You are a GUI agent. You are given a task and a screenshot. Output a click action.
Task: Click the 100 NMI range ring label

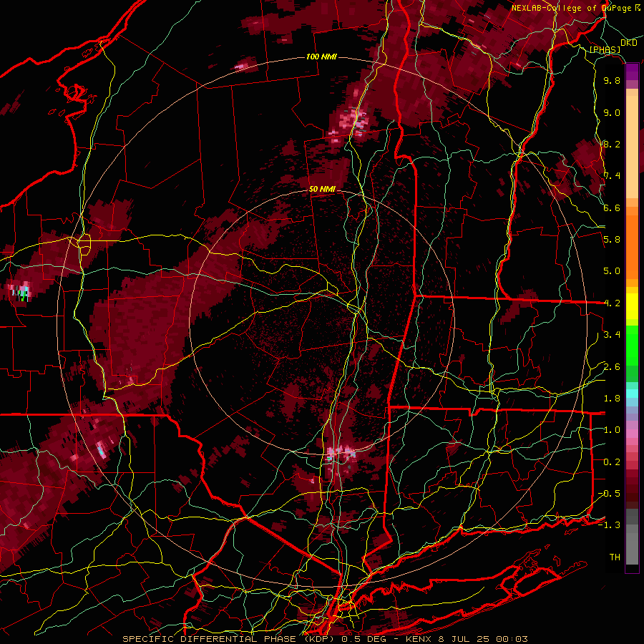tap(321, 57)
